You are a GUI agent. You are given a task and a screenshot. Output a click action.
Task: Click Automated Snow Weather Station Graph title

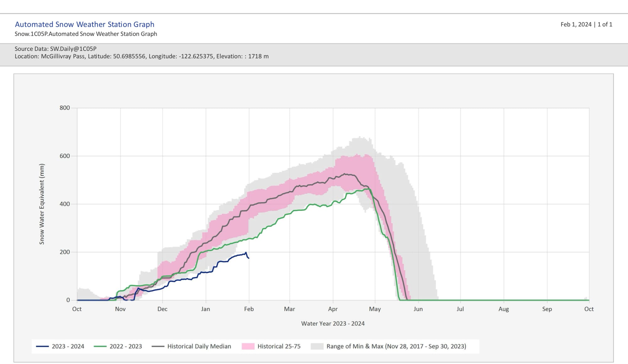(x=84, y=24)
